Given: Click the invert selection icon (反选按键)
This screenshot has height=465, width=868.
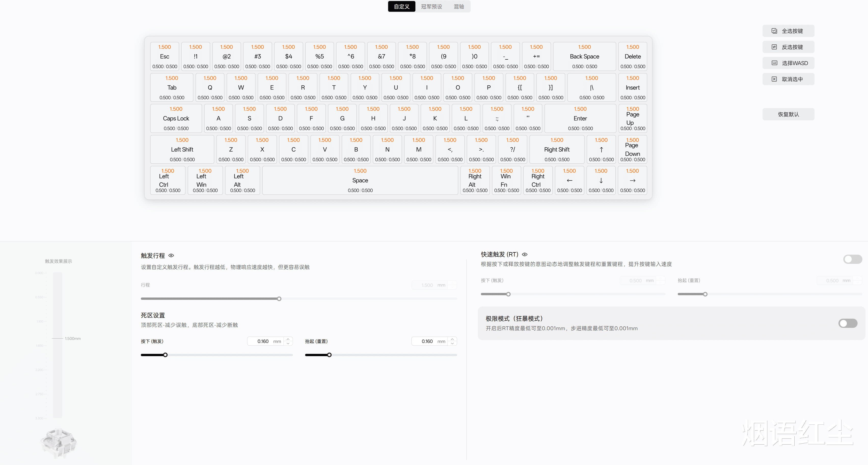Looking at the screenshot, I should coord(774,47).
